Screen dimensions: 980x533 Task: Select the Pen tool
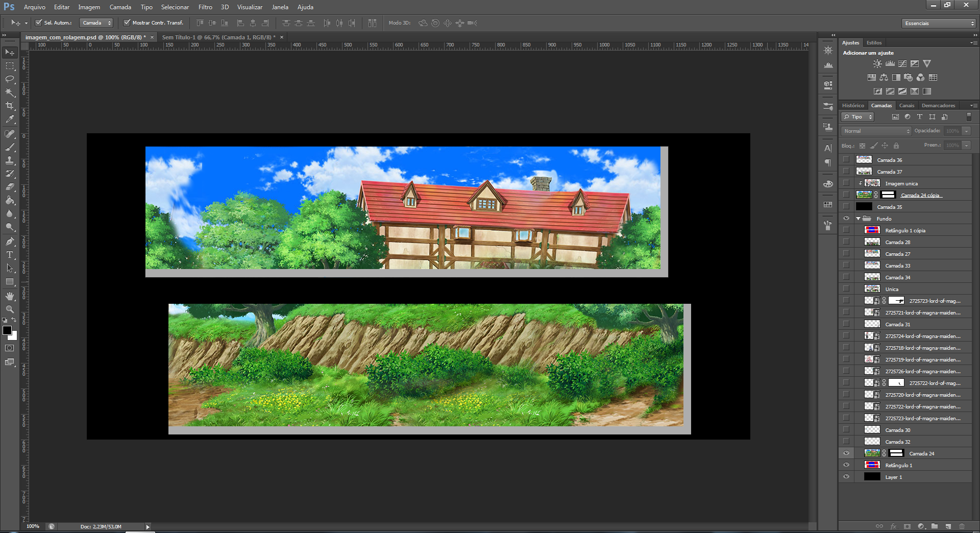pyautogui.click(x=10, y=241)
